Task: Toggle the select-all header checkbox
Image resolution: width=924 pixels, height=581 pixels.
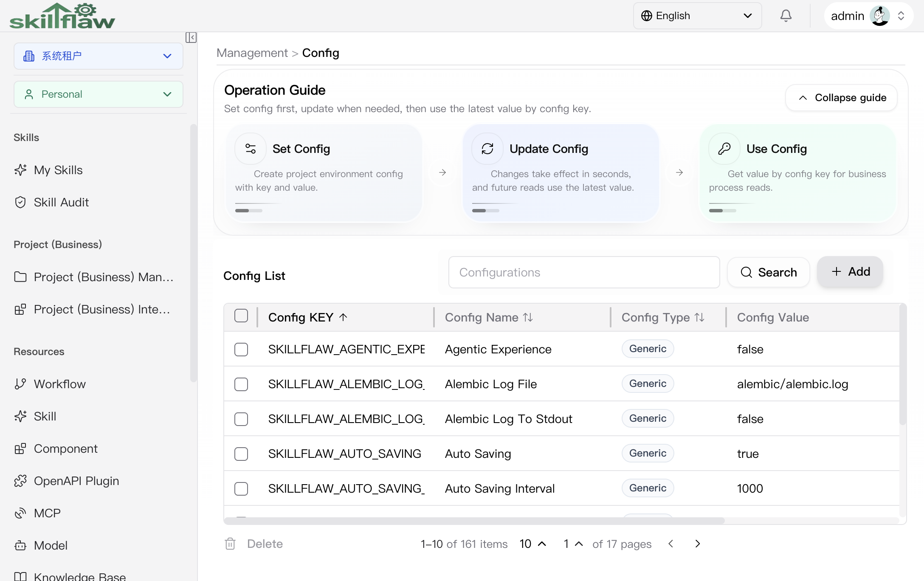Action: tap(241, 316)
